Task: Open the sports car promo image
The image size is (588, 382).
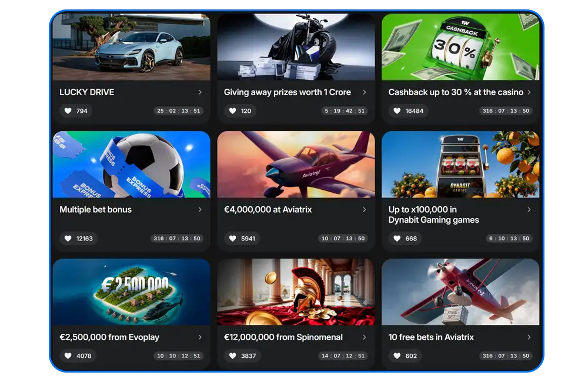Action: [x=131, y=47]
